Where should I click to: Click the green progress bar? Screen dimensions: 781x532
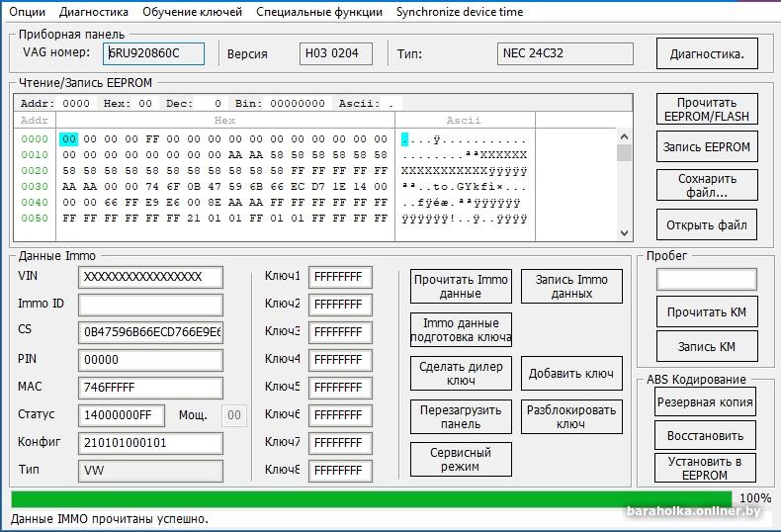pyautogui.click(x=371, y=499)
